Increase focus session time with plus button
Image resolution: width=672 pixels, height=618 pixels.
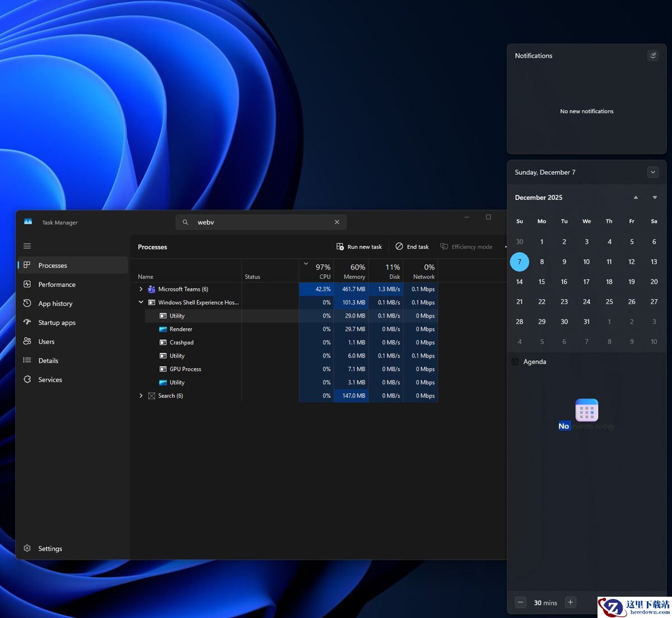coord(570,602)
